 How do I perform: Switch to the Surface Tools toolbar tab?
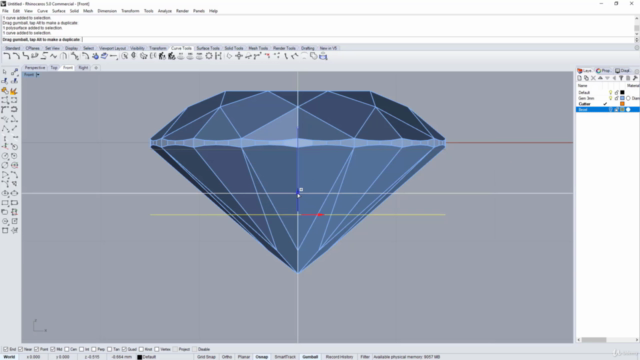pyautogui.click(x=208, y=48)
